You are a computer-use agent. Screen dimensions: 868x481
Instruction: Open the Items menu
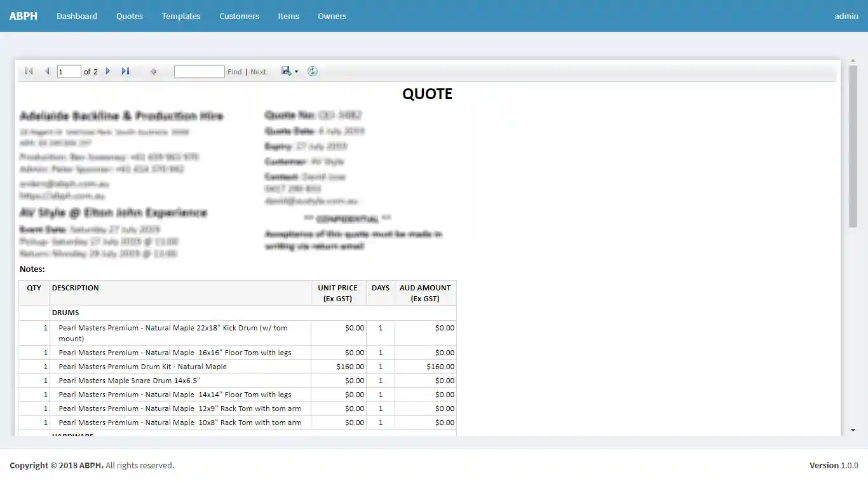tap(288, 16)
